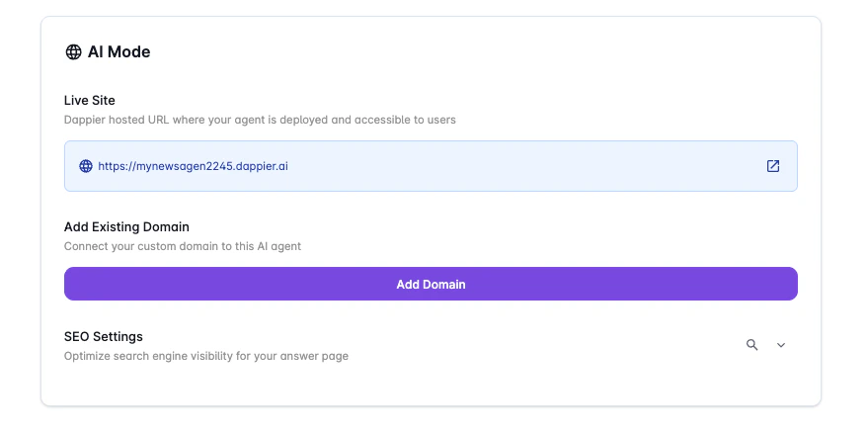Click the Add Domain button

point(431,284)
